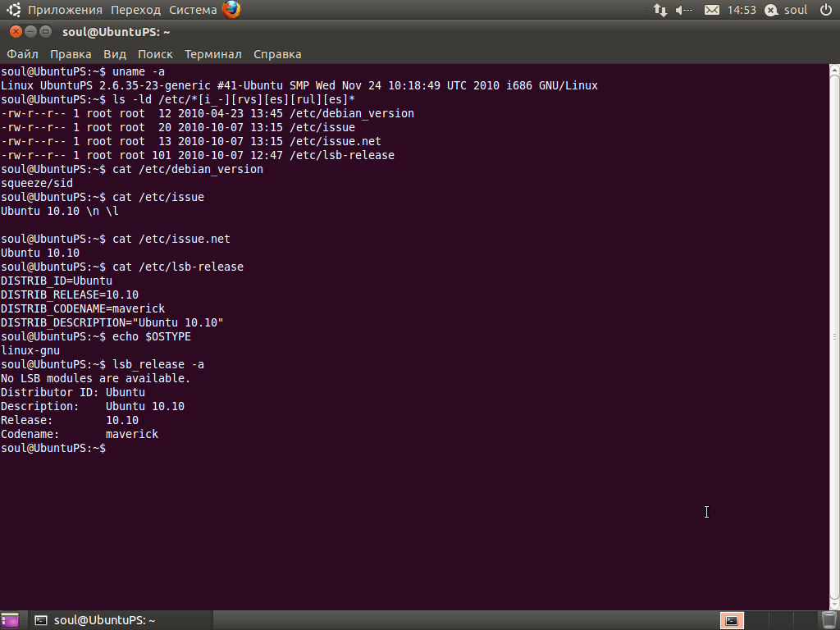
Task: Click No LSB modules are available line
Action: (96, 378)
